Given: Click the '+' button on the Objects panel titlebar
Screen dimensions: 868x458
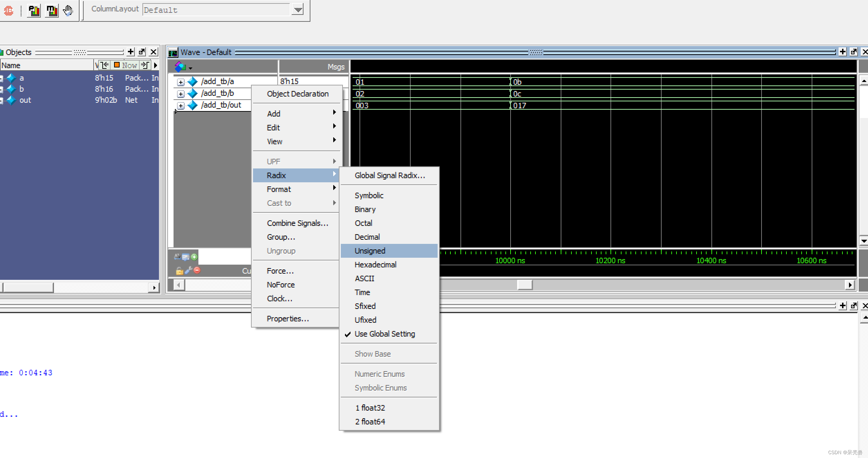Looking at the screenshot, I should tap(130, 52).
